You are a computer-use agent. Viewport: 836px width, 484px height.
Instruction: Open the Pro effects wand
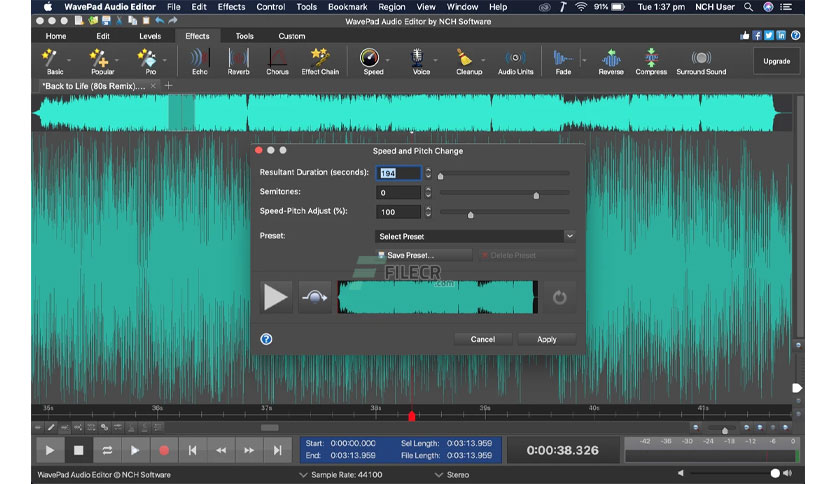pos(149,61)
